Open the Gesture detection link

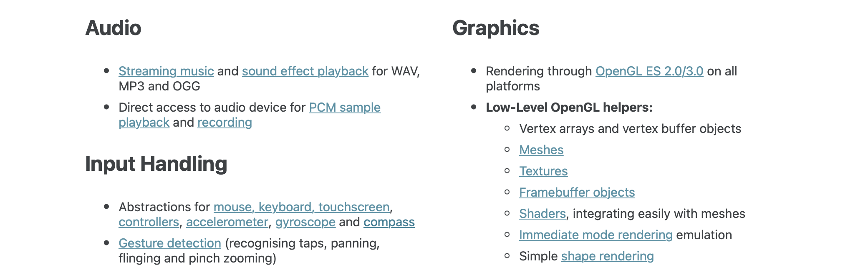click(170, 243)
